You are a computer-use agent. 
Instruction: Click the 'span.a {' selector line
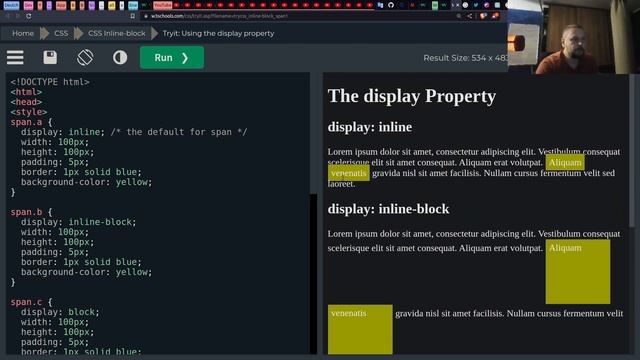(x=31, y=122)
